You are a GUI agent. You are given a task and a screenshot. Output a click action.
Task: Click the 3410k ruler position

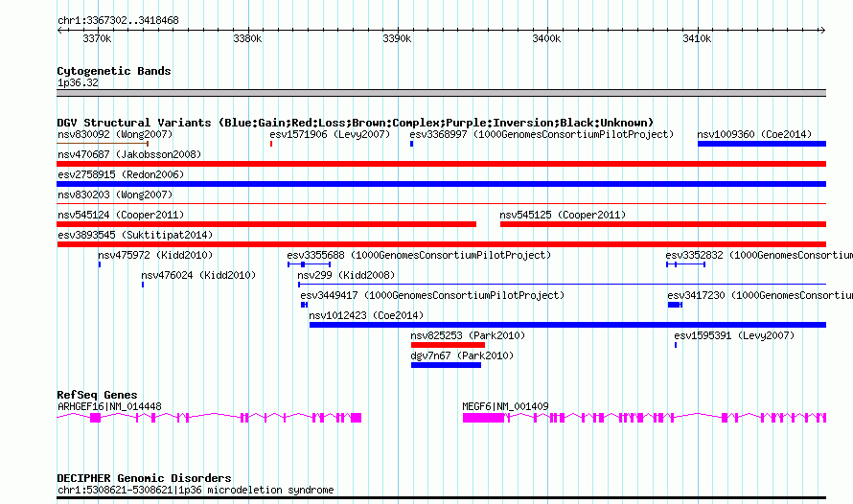click(697, 38)
